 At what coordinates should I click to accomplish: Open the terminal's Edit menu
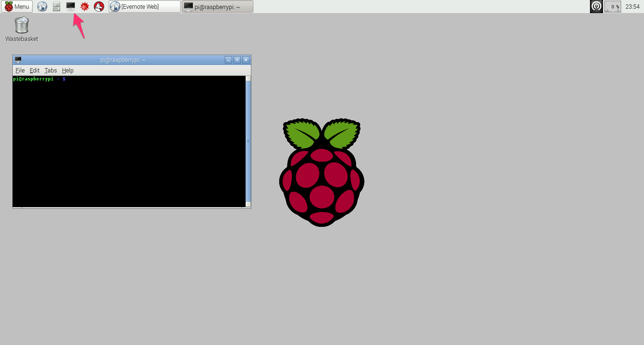point(34,70)
